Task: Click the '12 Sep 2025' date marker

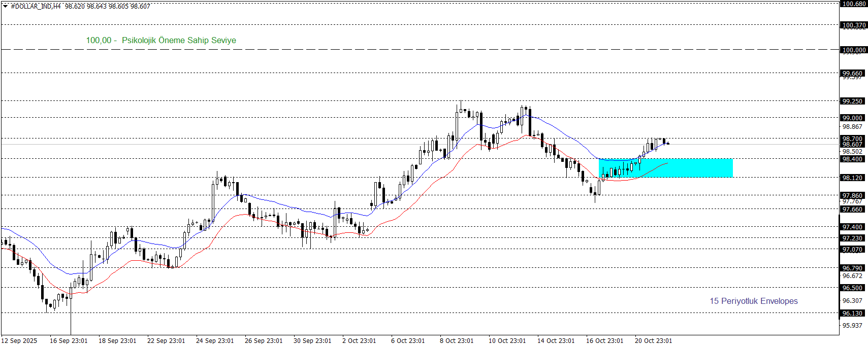Action: (19, 341)
